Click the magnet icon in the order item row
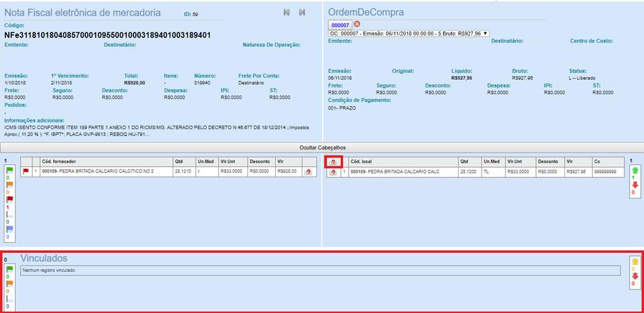Viewport: 644px width, 313px height. coord(333,172)
